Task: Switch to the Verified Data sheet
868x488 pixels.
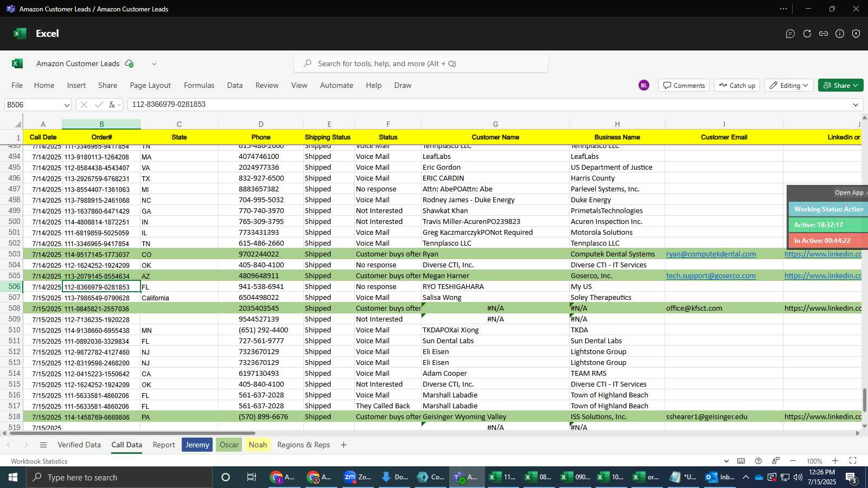Action: click(x=79, y=445)
